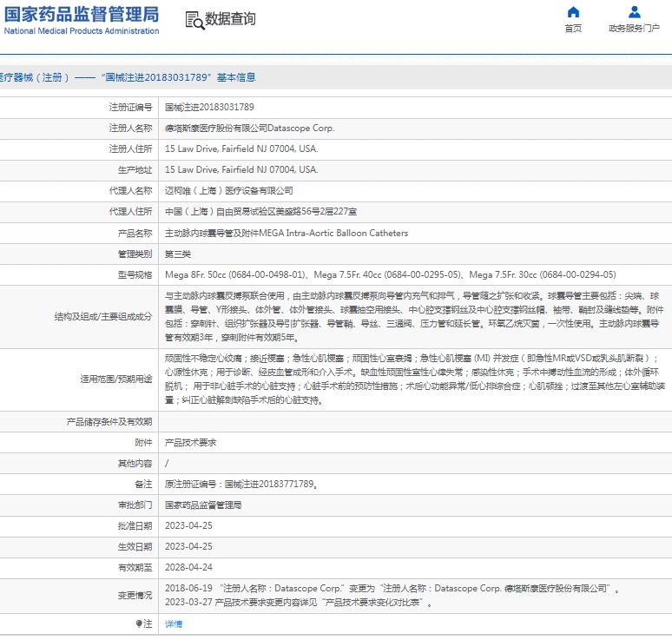Image resolution: width=672 pixels, height=640 pixels.
Task: Click the 生效日期 value 2023-04-25
Action: (x=188, y=546)
